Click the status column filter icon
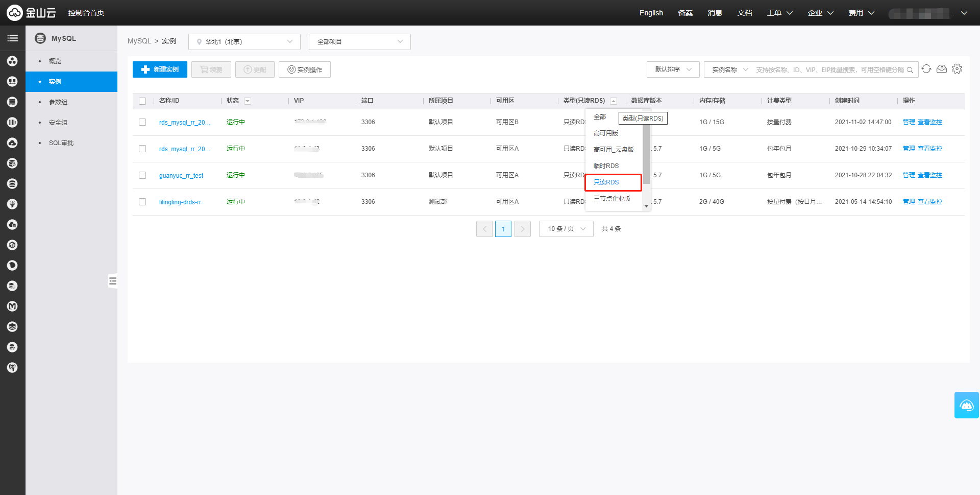The width and height of the screenshot is (980, 495). click(x=248, y=101)
